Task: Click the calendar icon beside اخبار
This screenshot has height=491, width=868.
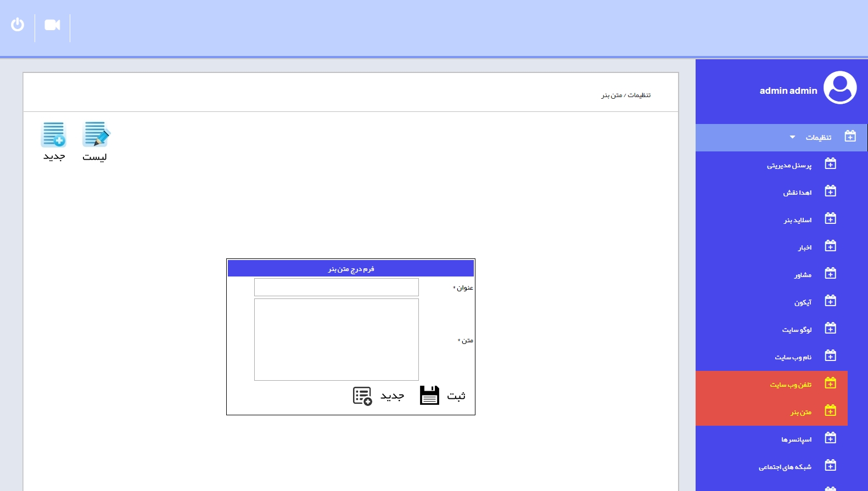Action: pos(830,246)
